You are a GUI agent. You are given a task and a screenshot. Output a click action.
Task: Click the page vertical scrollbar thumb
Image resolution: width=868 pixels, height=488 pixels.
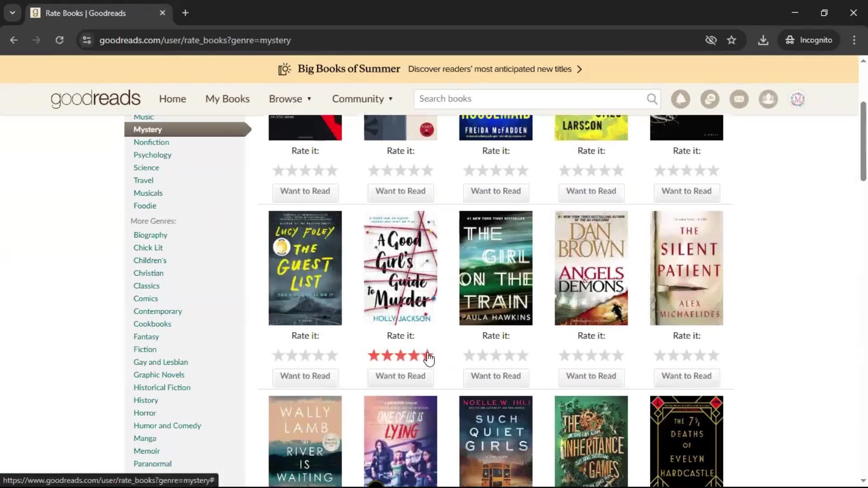tap(863, 141)
